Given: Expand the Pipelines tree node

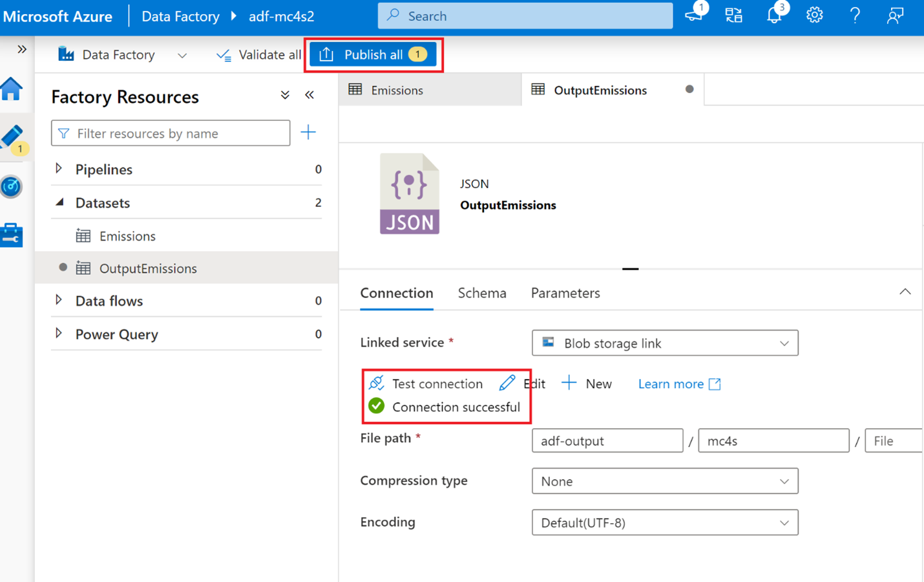Looking at the screenshot, I should pyautogui.click(x=59, y=169).
